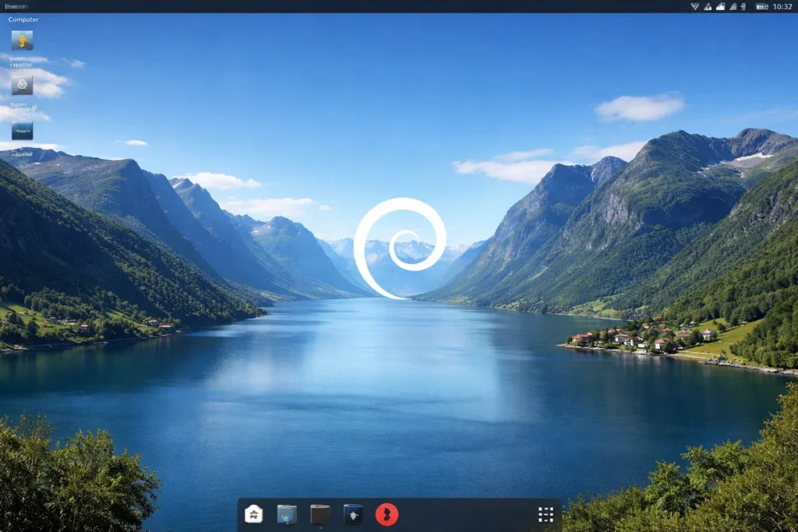Viewport: 798px width, 532px height.
Task: Launch the white home-shaped icon in the dock
Action: tap(254, 514)
